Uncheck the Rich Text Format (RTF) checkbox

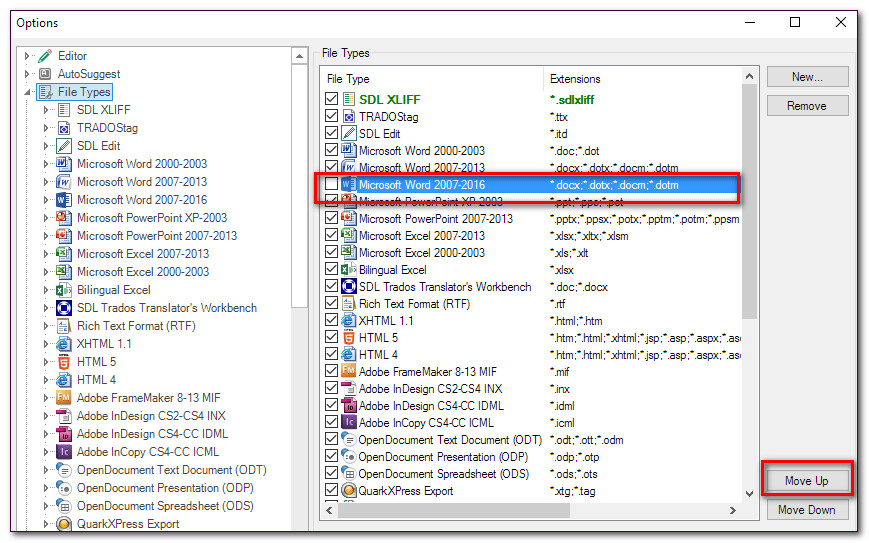(x=331, y=304)
